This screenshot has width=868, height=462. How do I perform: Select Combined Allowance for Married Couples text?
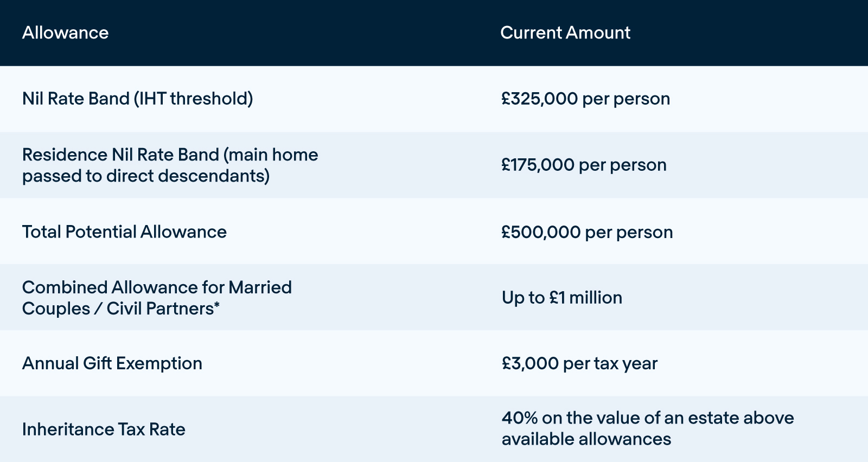[157, 297]
